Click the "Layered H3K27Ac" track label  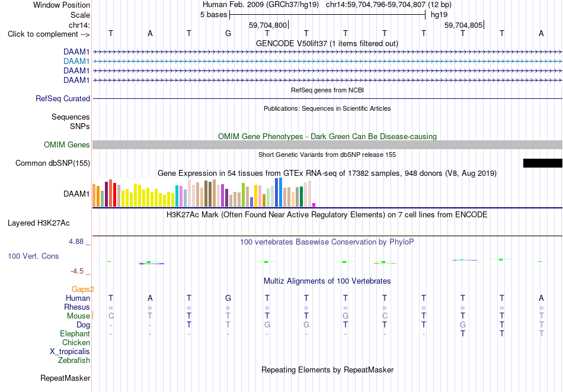coord(39,223)
